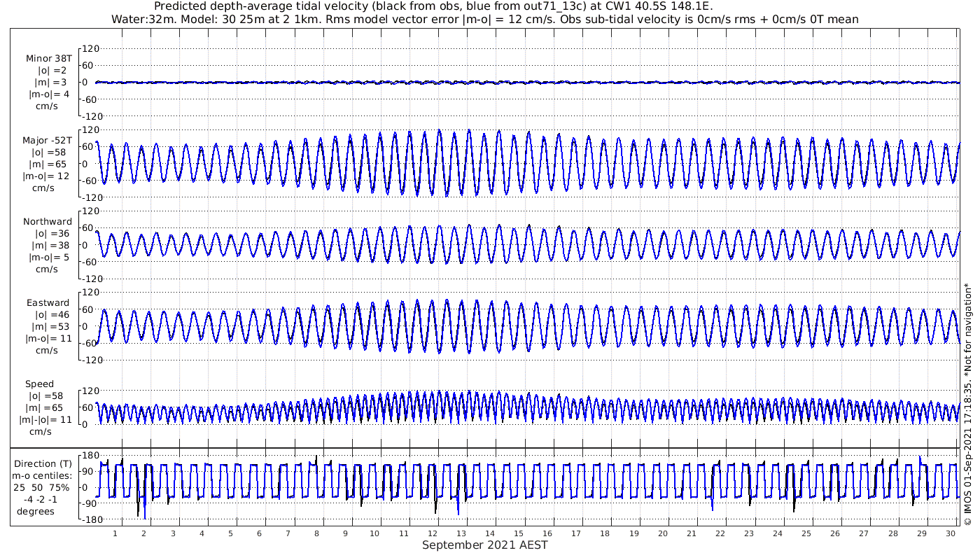The height and width of the screenshot is (560, 980).
Task: Click '|m-o|= 4' in the Minor panel
Action: (x=49, y=94)
